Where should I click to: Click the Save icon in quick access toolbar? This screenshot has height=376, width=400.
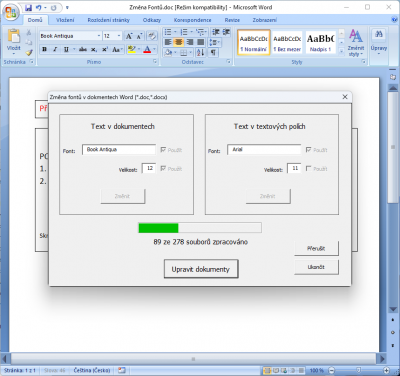click(29, 7)
